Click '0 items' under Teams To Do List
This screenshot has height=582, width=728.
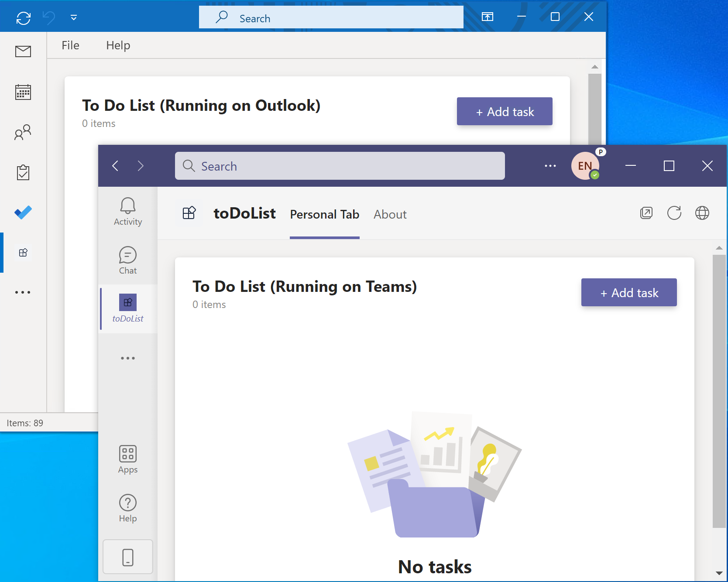(209, 305)
